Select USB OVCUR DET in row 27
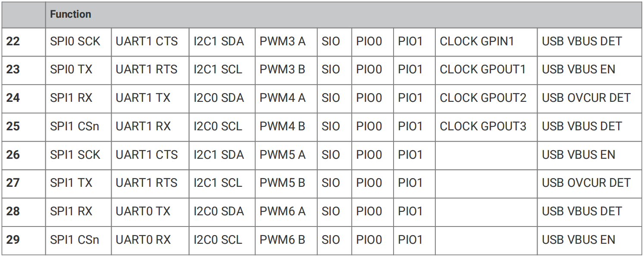This screenshot has width=644, height=258. tap(590, 183)
